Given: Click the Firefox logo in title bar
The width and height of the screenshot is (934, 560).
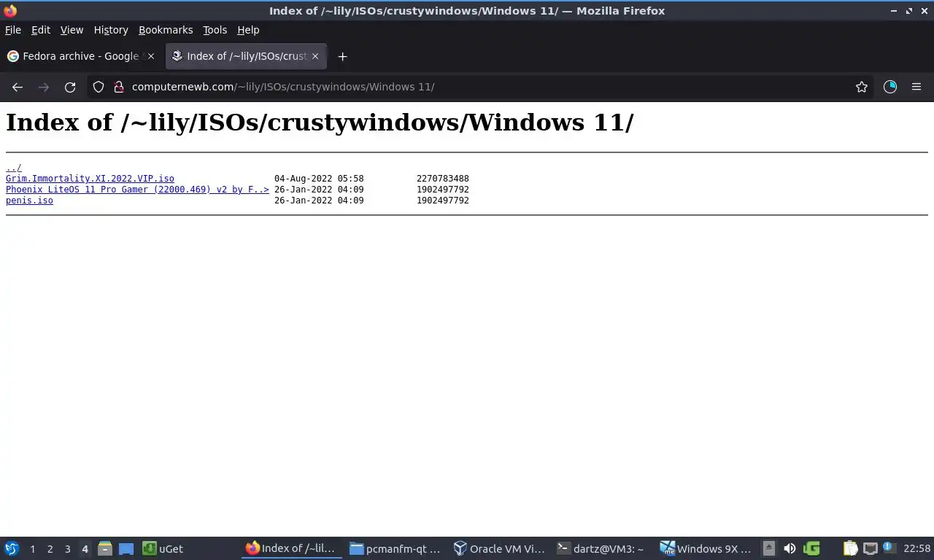Looking at the screenshot, I should (10, 11).
